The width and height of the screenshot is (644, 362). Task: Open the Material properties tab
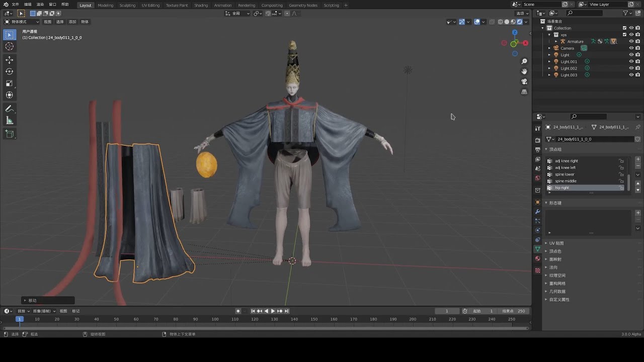coord(537,259)
